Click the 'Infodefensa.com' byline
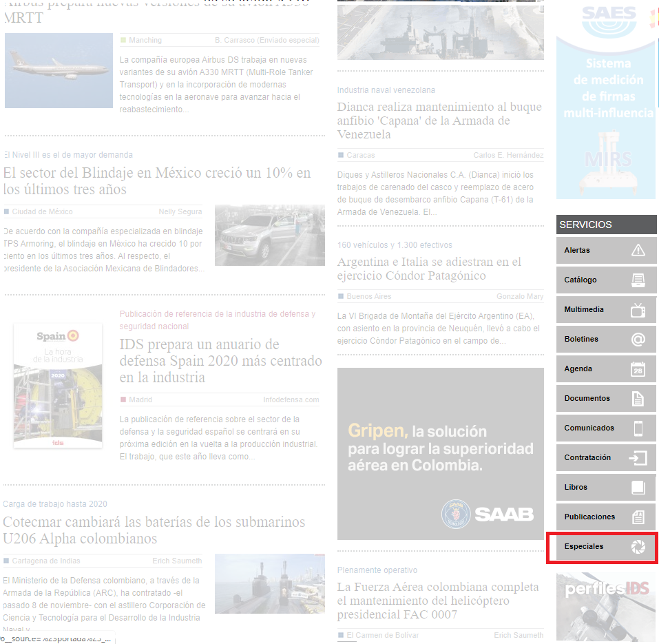This screenshot has height=644, width=659. 291,399
